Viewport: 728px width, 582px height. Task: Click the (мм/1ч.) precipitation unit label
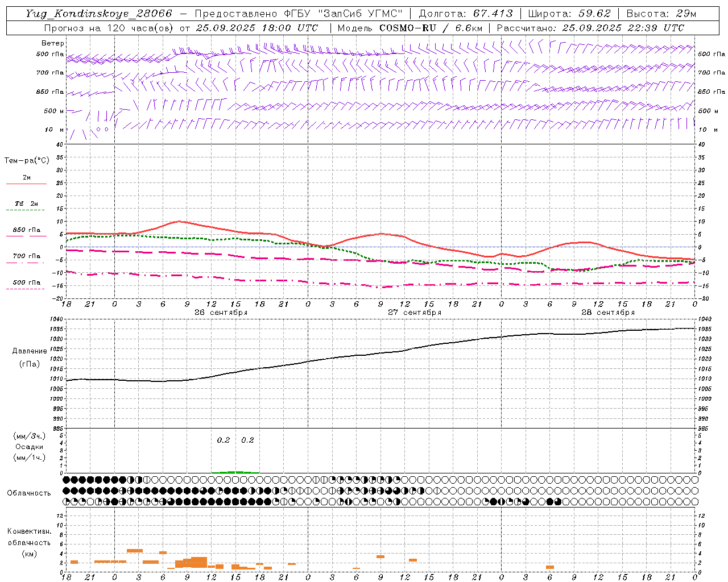[30, 458]
